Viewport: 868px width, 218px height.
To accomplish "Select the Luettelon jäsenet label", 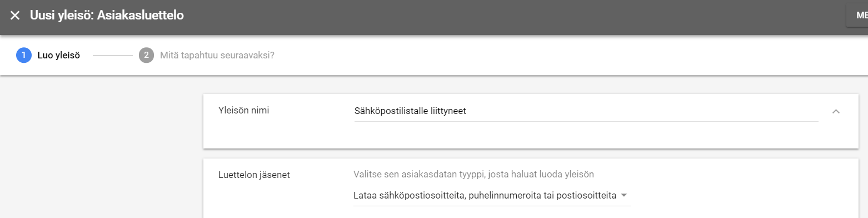I will click(x=254, y=175).
